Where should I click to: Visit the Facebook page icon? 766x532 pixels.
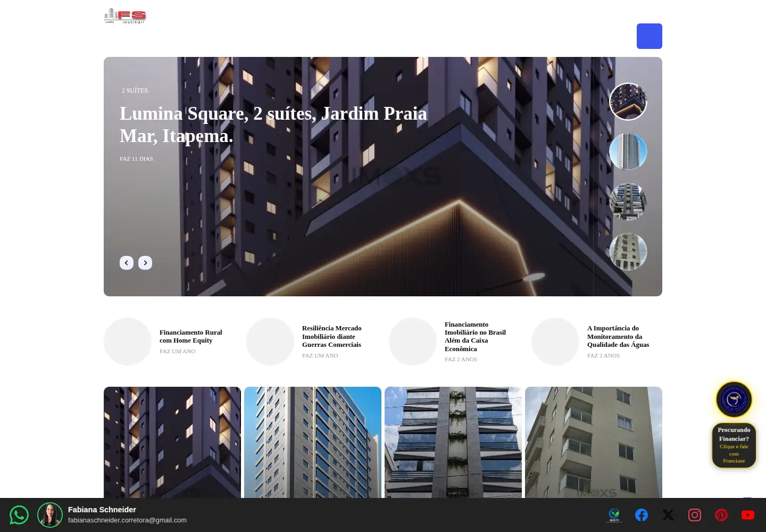pos(642,515)
